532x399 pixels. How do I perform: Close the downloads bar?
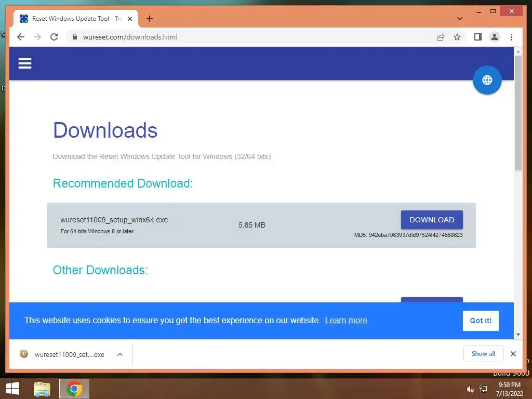click(x=513, y=354)
